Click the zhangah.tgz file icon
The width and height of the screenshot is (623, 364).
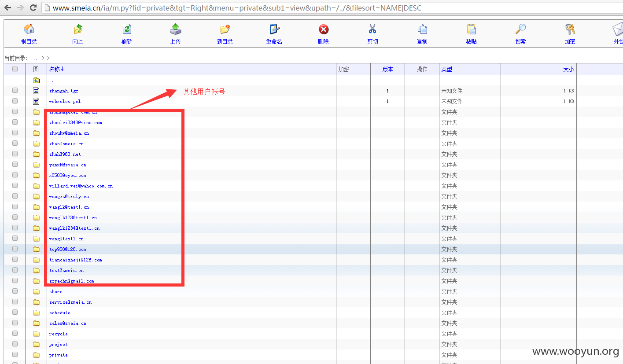pyautogui.click(x=36, y=91)
